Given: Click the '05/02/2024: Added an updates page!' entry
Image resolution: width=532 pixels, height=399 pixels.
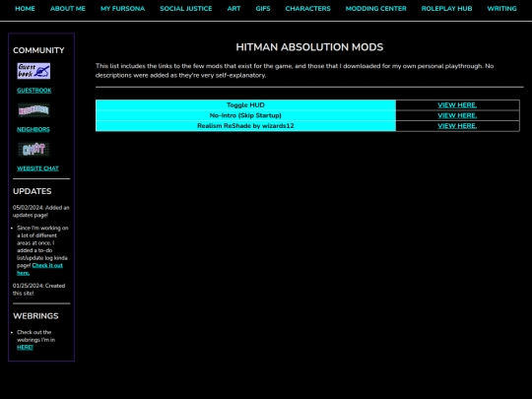Looking at the screenshot, I should point(41,212).
